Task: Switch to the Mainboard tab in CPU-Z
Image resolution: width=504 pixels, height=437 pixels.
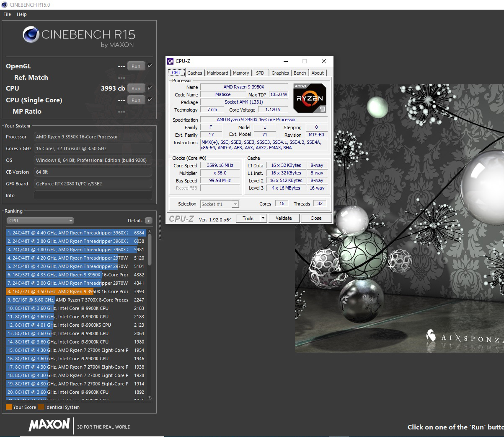Action: (x=217, y=73)
